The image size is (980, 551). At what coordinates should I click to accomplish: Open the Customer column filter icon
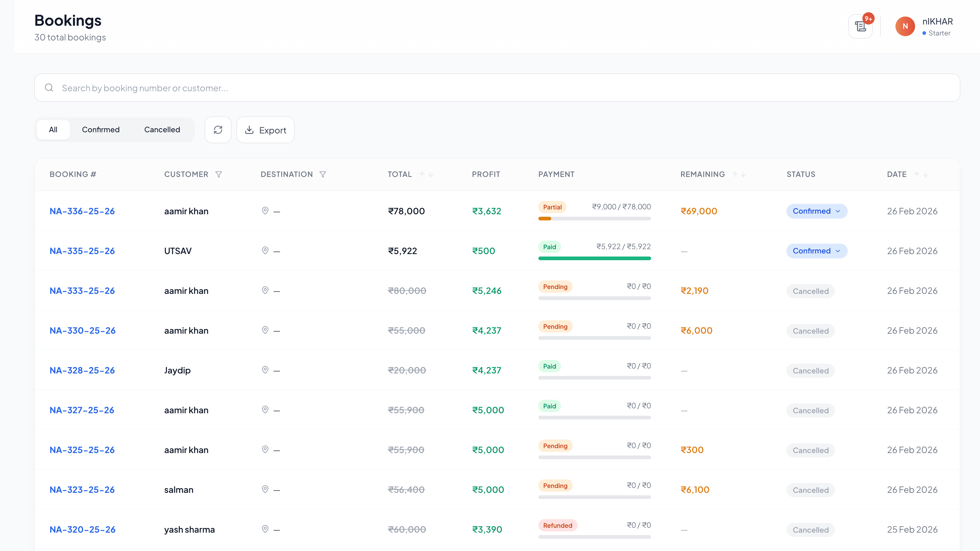219,174
